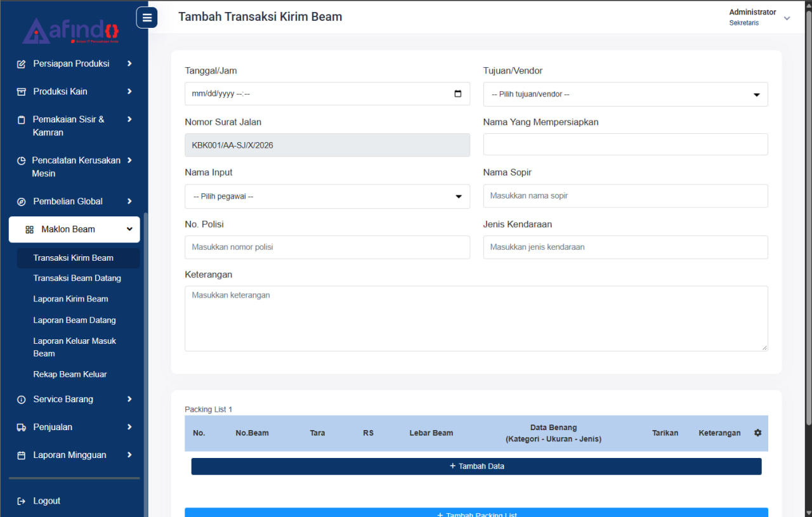
Task: Open Transaksi Beam Datang menu item
Action: [77, 278]
